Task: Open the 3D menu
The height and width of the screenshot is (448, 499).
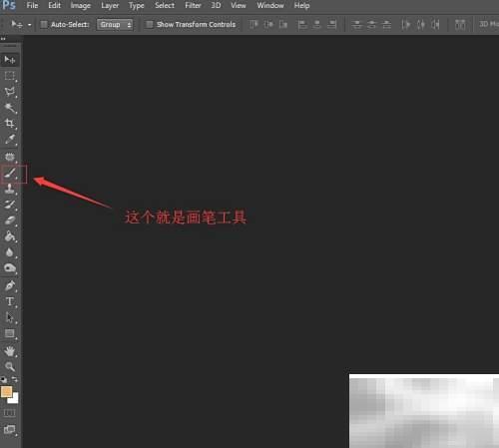Action: [216, 6]
